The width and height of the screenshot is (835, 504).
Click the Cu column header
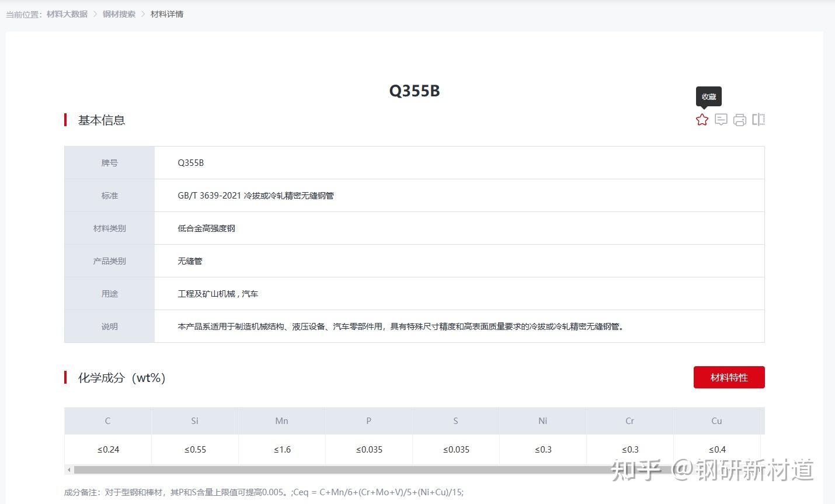point(716,420)
